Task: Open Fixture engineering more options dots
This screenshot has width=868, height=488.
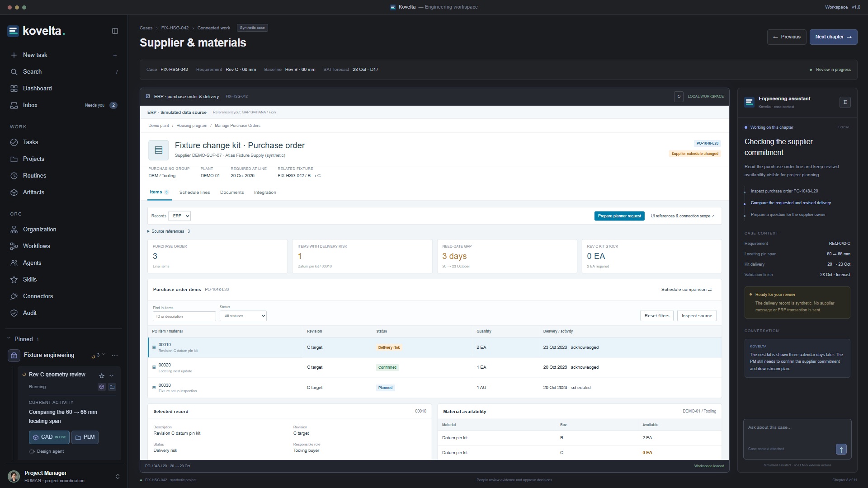Action: click(x=115, y=355)
